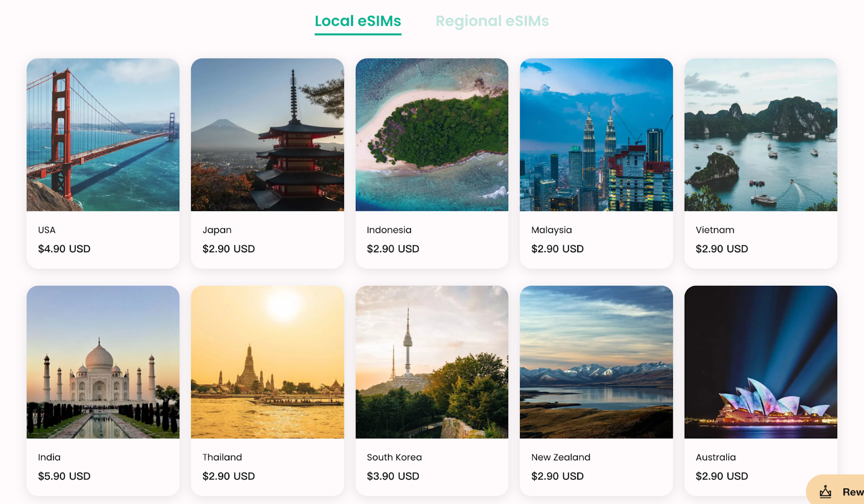
Task: Select the Indonesia island photo
Action: pyautogui.click(x=432, y=134)
